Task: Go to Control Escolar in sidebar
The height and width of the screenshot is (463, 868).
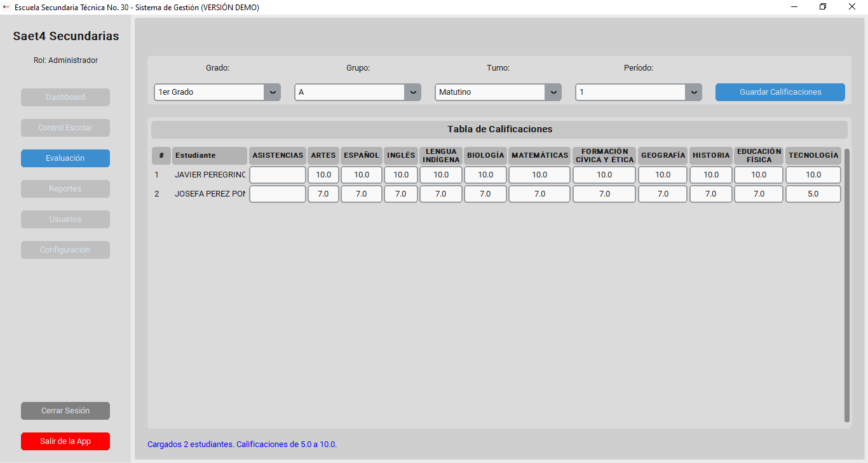Action: [x=65, y=128]
